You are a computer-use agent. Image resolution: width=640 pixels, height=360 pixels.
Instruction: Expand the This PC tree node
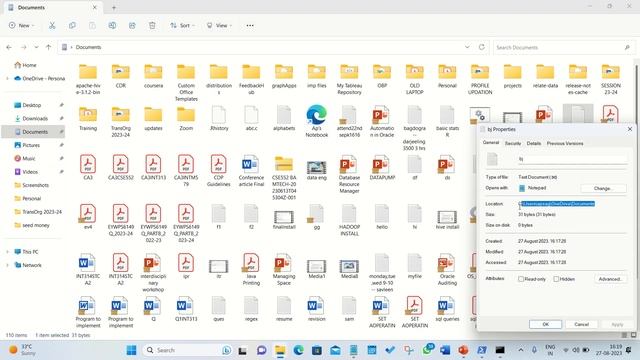[7, 252]
